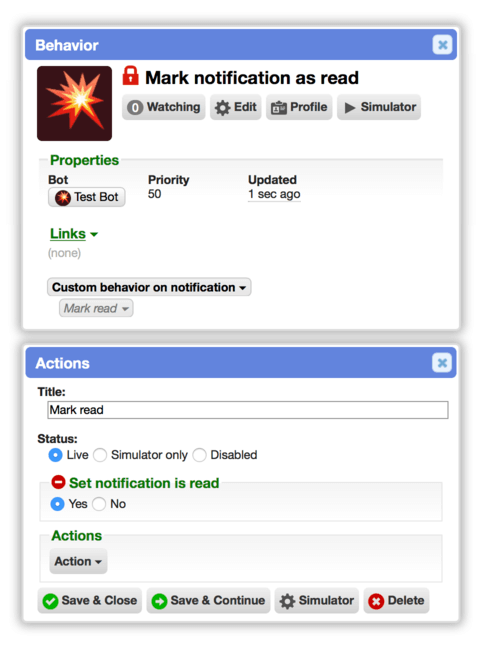486x652 pixels.
Task: Click the Delete button
Action: point(396,600)
